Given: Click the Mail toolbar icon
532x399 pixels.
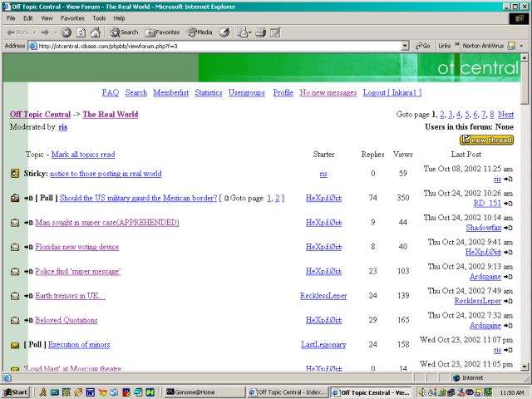Looking at the screenshot, I should coord(242,32).
